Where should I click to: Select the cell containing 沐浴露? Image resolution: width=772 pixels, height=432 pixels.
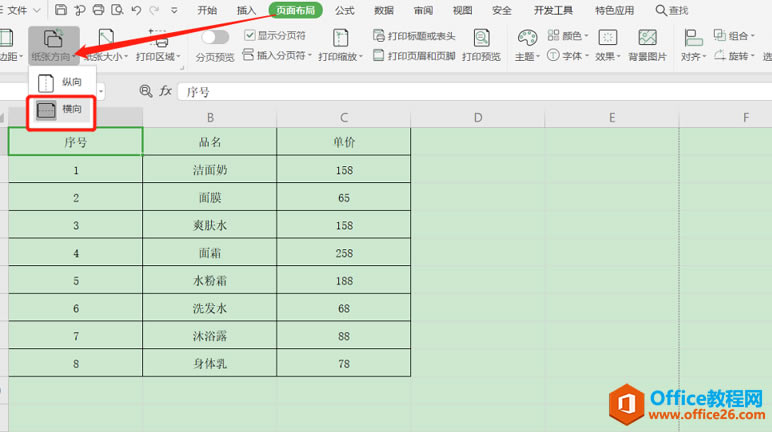coord(210,335)
